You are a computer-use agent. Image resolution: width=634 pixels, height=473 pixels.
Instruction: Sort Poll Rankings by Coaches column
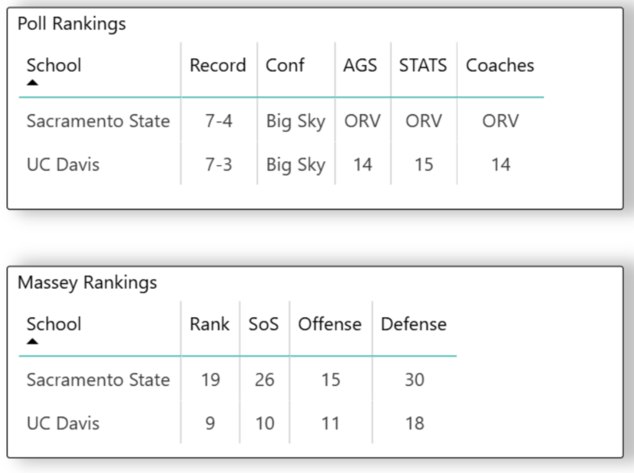(500, 66)
